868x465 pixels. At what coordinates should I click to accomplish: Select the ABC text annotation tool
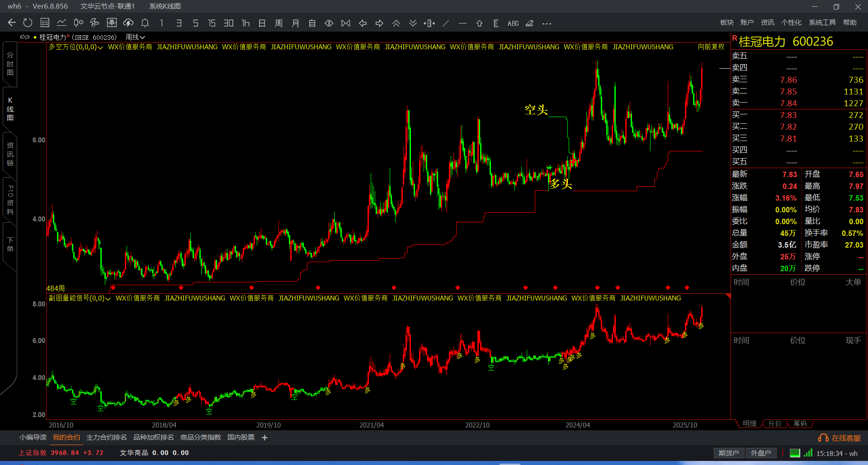(513, 23)
